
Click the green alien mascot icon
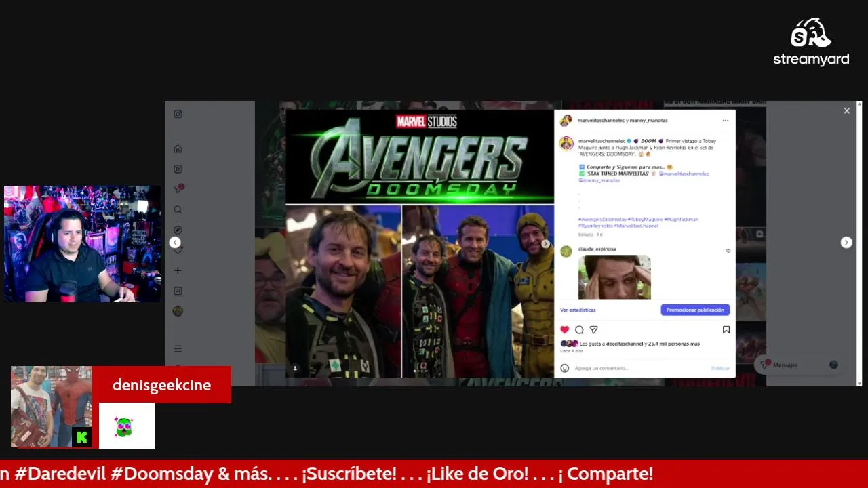pyautogui.click(x=123, y=427)
